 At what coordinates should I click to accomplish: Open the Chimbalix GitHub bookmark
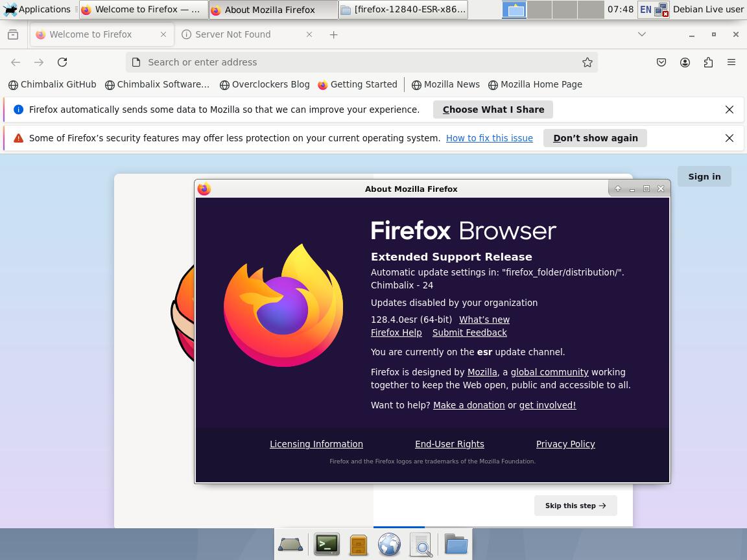pos(53,84)
